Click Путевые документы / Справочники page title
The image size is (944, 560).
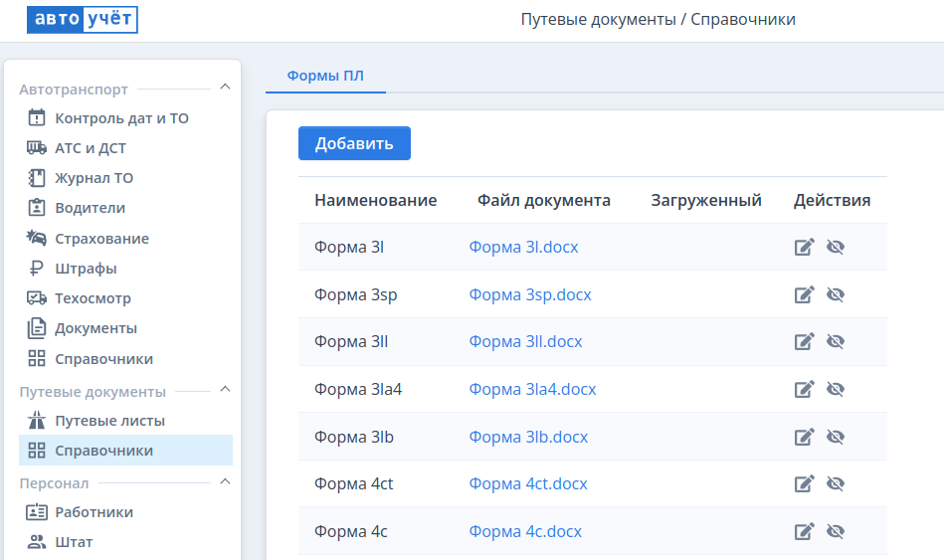click(x=659, y=19)
